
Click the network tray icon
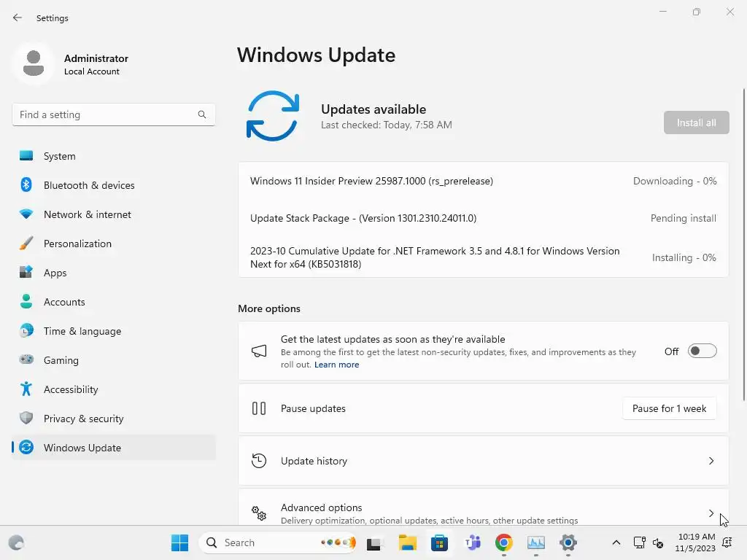pos(639,542)
